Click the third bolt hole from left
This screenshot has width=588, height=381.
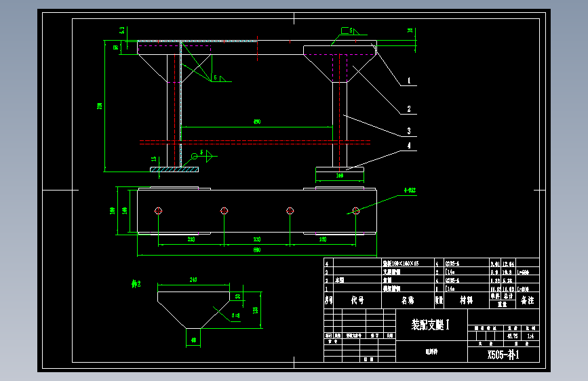pyautogui.click(x=290, y=211)
